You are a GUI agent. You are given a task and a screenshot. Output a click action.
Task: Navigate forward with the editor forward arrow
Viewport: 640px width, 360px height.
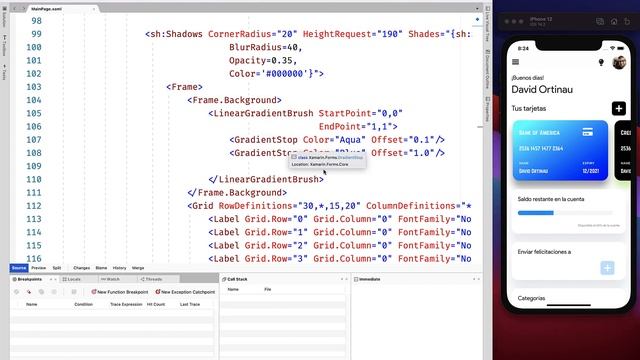pos(24,9)
